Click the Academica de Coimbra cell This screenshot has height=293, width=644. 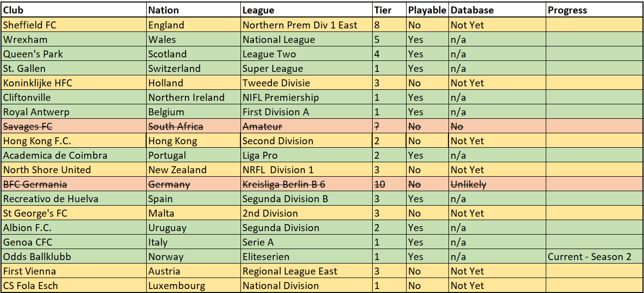coord(74,155)
